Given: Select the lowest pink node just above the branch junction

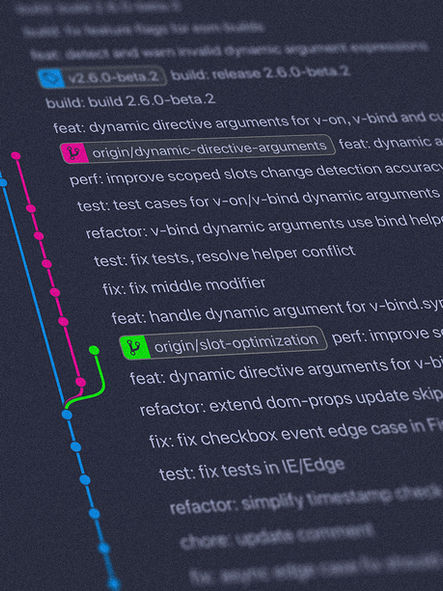Looking at the screenshot, I should click(x=80, y=382).
